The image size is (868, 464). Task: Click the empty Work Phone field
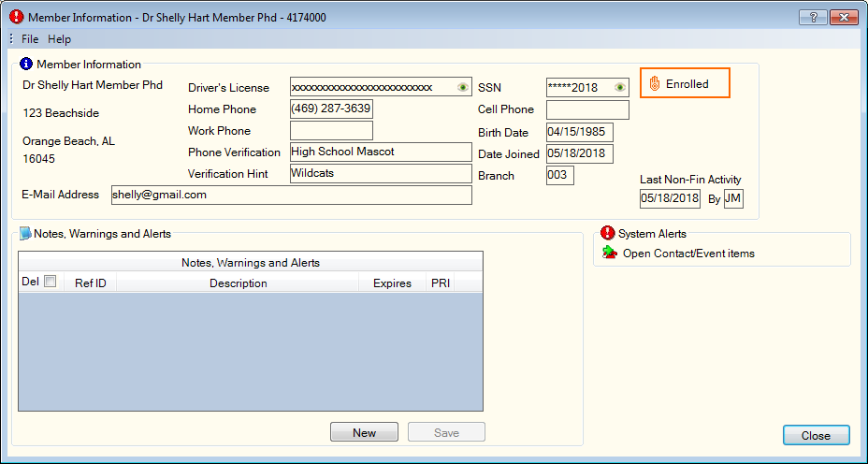[332, 131]
